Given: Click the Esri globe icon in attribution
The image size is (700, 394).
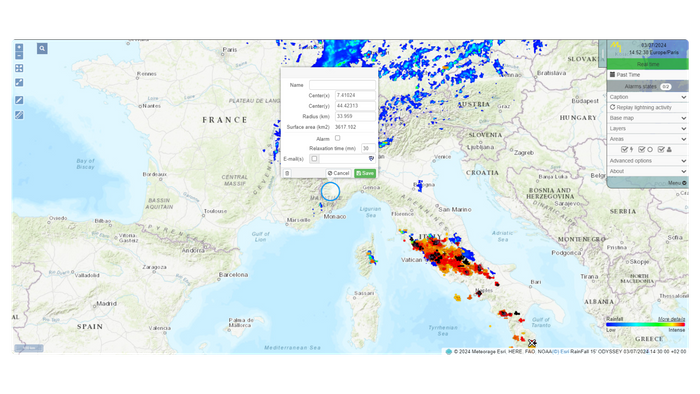Looking at the screenshot, I should [x=449, y=352].
